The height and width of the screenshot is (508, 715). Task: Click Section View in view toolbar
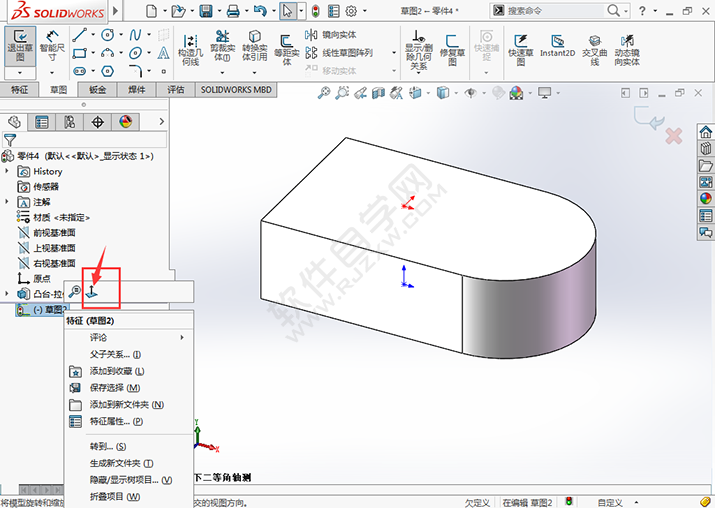[x=378, y=93]
